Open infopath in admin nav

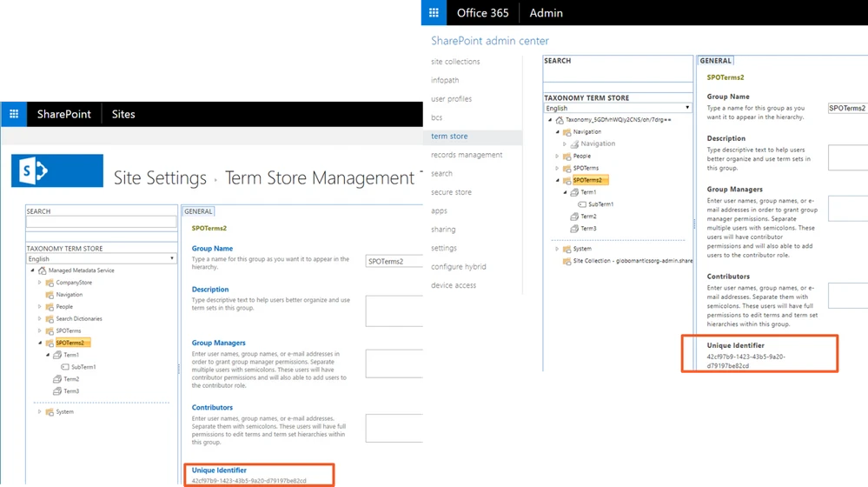[x=445, y=80]
